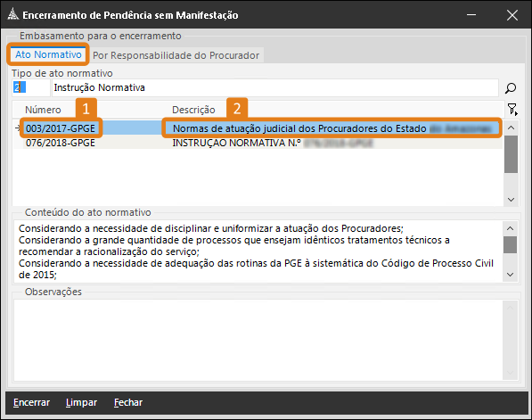Click the description 'Normas de atuação judicial dos Procuradores'
Screen dimensions: 532x420
point(299,128)
